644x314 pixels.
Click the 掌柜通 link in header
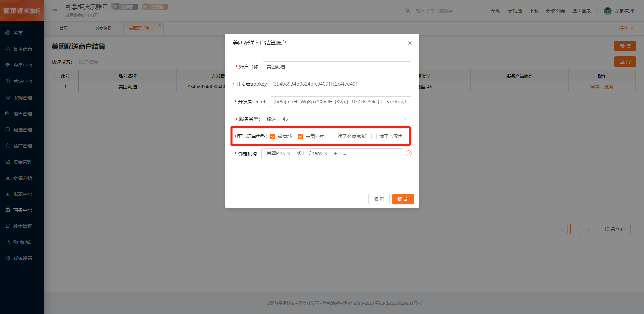click(x=515, y=11)
